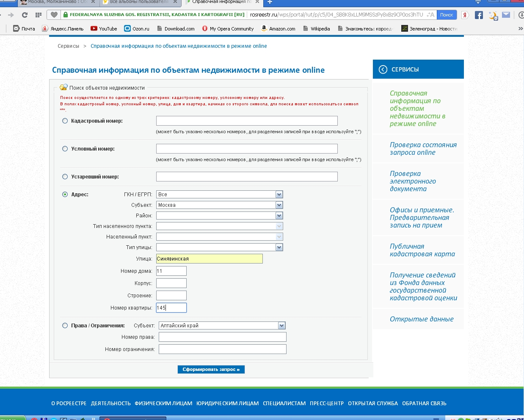
Task: Click the Сформировать запрос button
Action: 211,370
